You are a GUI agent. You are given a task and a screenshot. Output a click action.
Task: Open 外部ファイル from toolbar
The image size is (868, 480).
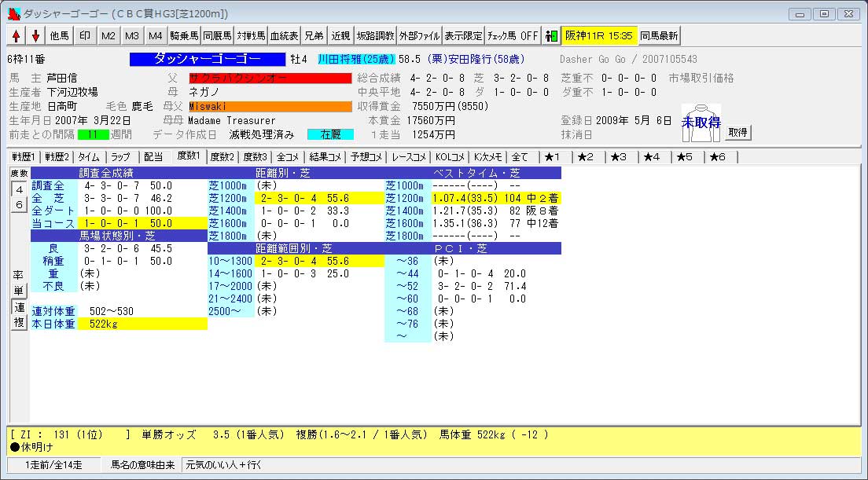coord(419,36)
